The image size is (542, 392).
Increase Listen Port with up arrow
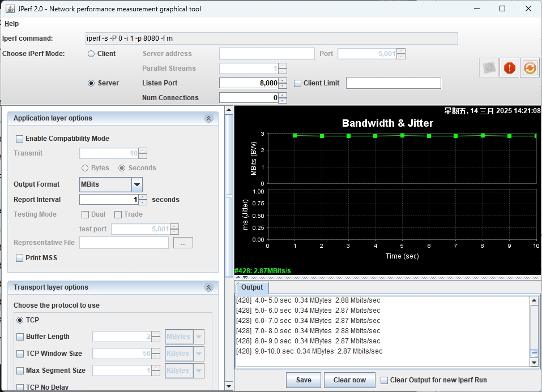pos(283,80)
